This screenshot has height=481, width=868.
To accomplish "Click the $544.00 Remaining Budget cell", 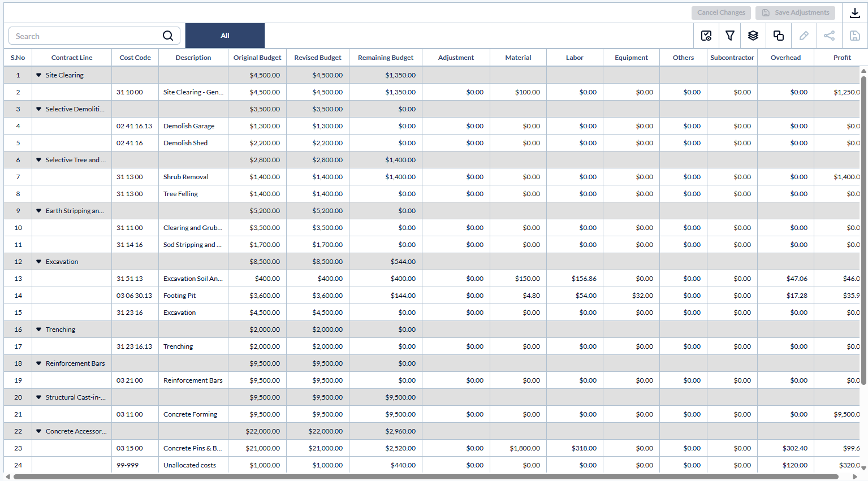I will click(386, 262).
